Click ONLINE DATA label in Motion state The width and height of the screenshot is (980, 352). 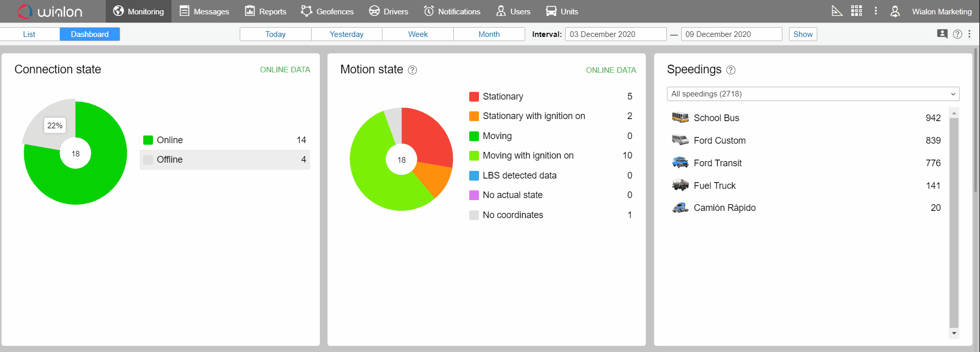tap(611, 70)
